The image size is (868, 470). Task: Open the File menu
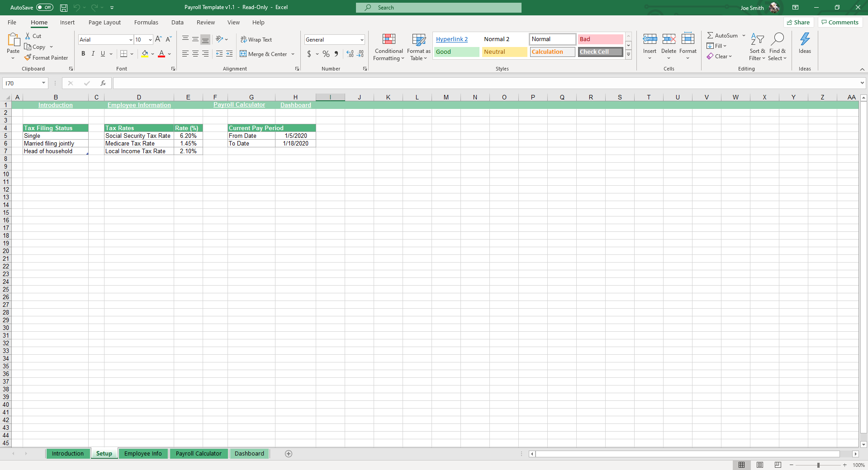(12, 22)
